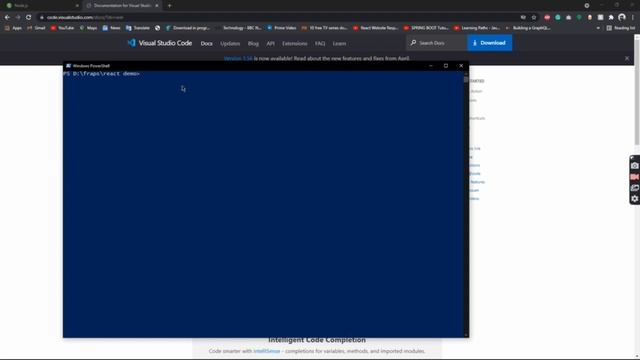
Task: Open the Extensions puzzle icon
Action: click(611, 17)
